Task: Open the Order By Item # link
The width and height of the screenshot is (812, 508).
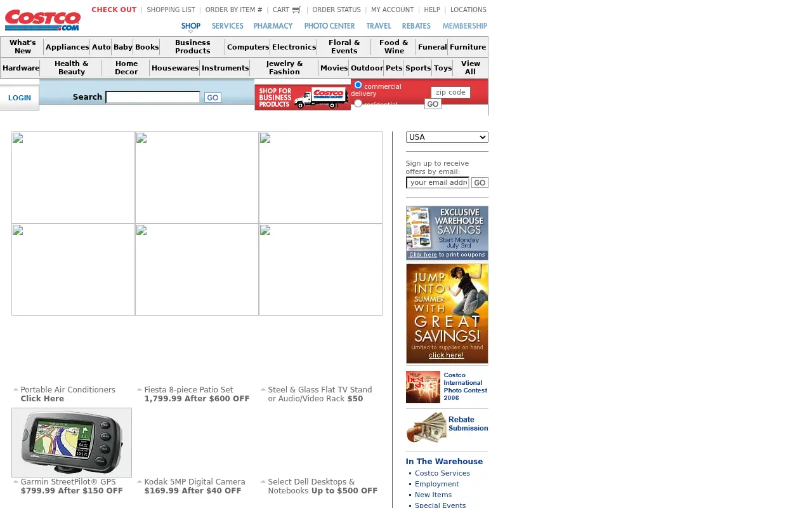Action: pos(233,10)
